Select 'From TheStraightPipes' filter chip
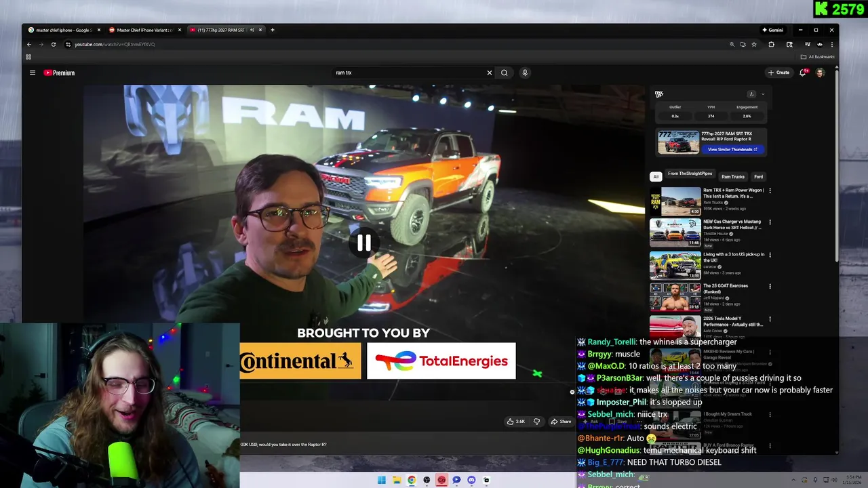Screen dimensions: 868x488 coord(690,174)
